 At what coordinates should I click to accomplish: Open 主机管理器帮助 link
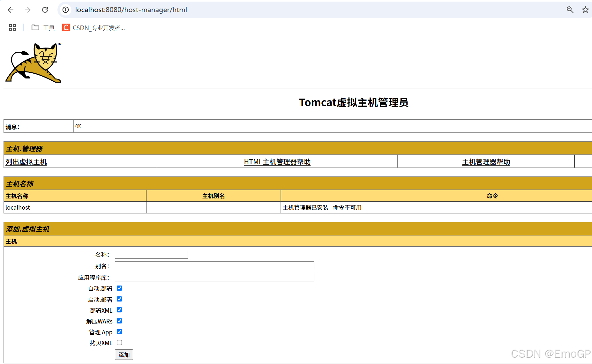click(x=486, y=162)
